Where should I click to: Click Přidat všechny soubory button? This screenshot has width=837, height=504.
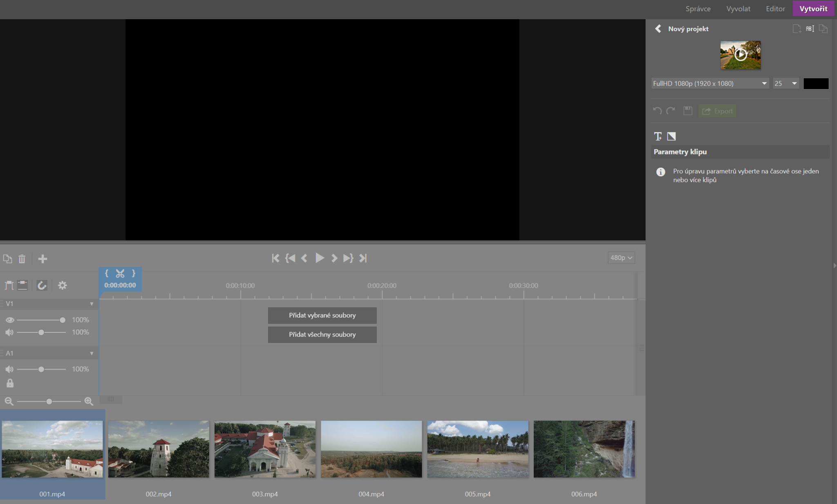pos(322,334)
